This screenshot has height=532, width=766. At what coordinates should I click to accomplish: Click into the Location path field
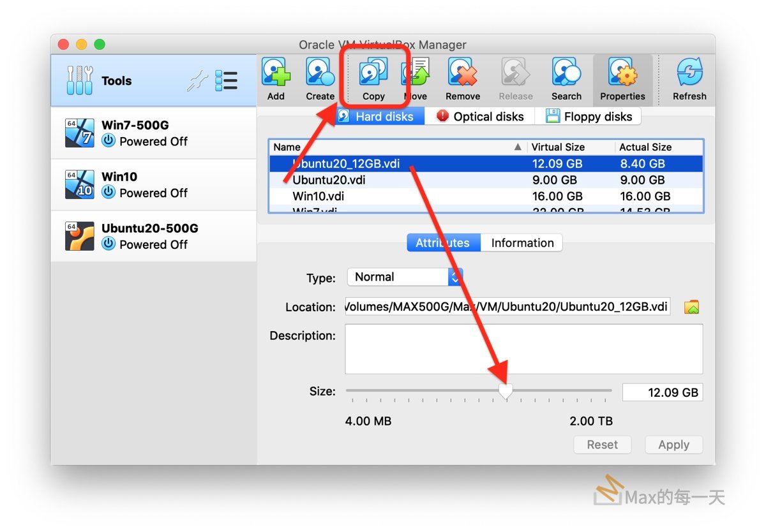508,307
